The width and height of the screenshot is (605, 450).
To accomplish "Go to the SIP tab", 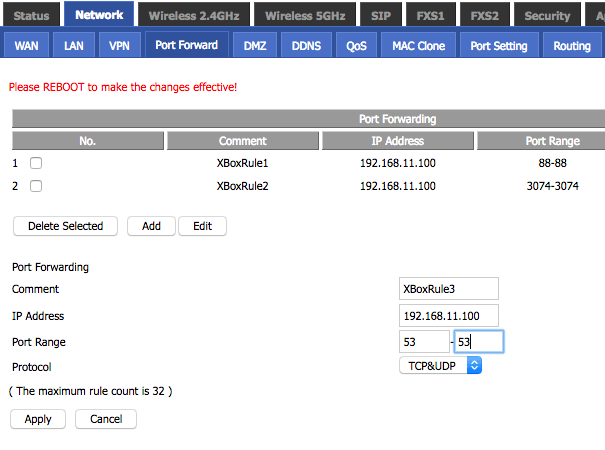I will 381,15.
